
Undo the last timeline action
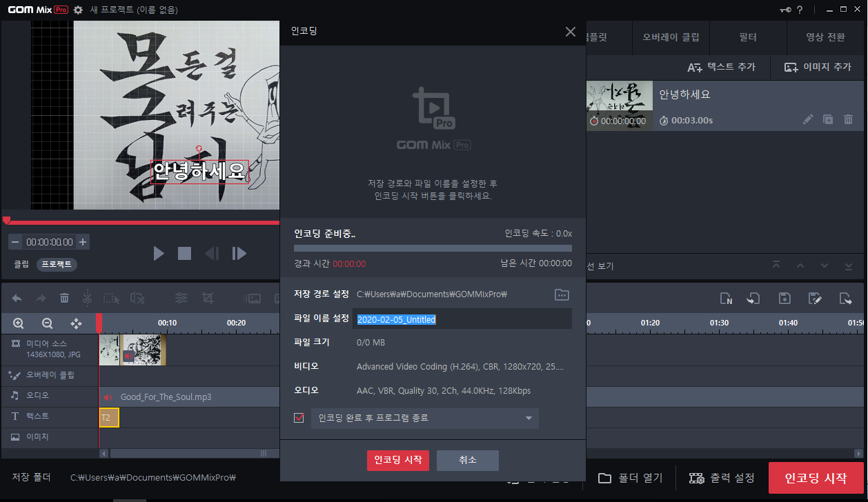[x=17, y=298]
